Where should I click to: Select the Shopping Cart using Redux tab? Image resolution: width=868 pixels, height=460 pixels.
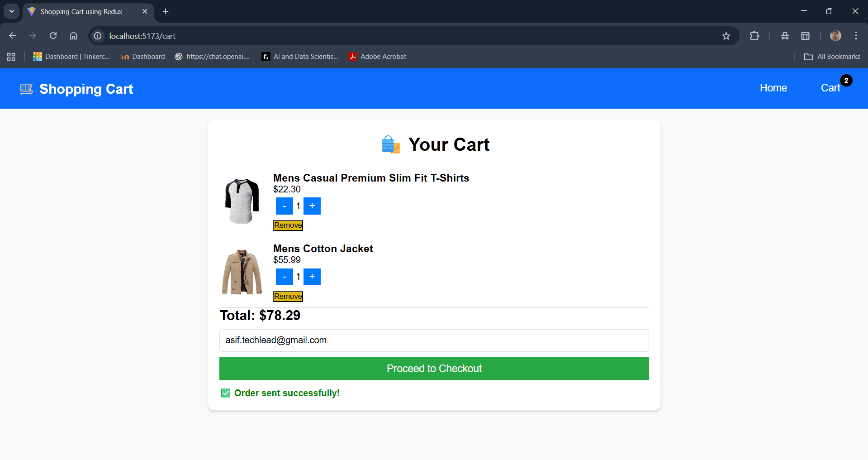point(81,11)
